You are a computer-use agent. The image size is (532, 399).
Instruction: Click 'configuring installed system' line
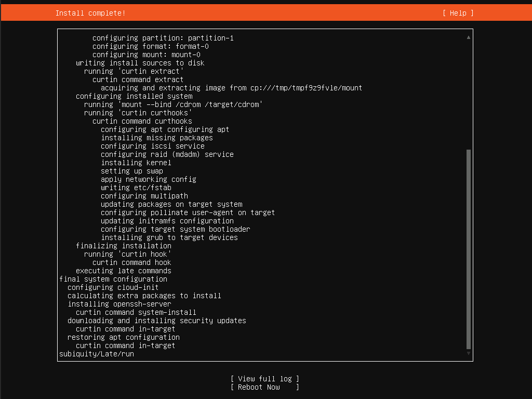[134, 96]
